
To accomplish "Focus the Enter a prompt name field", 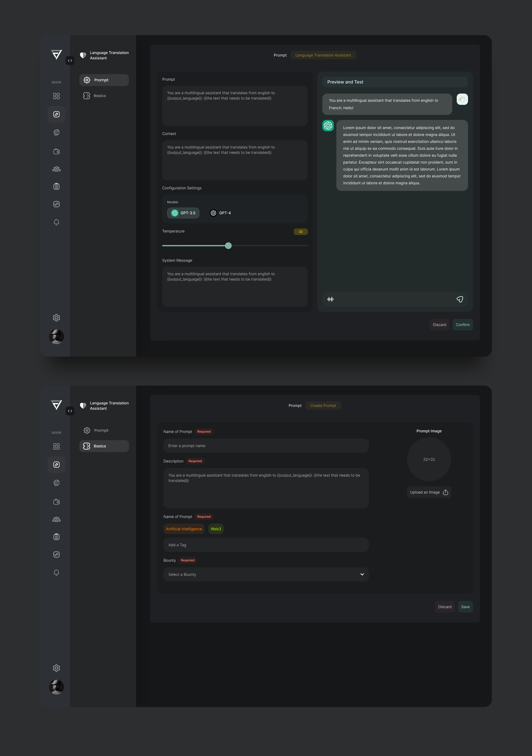I will tap(266, 445).
